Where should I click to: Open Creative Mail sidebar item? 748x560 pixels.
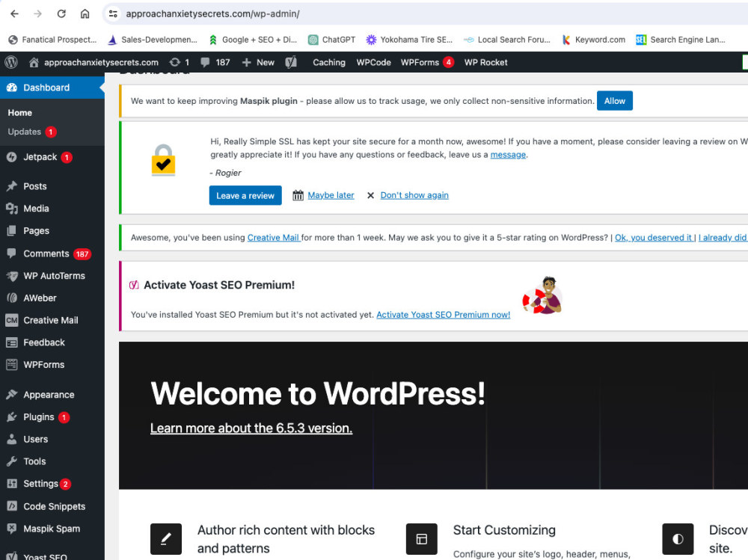tap(52, 321)
